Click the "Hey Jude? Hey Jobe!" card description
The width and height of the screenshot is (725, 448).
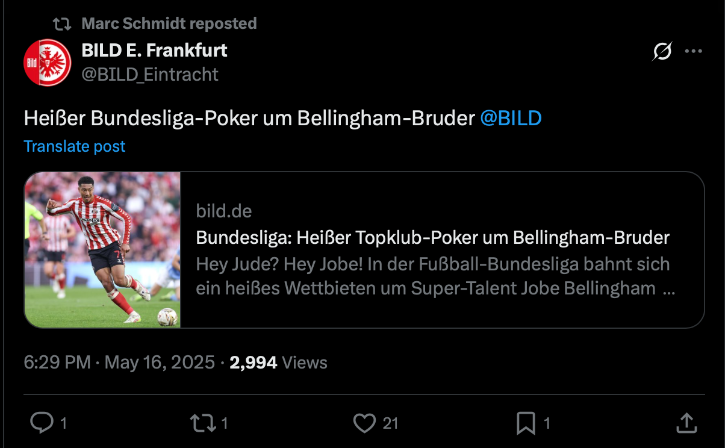point(434,277)
